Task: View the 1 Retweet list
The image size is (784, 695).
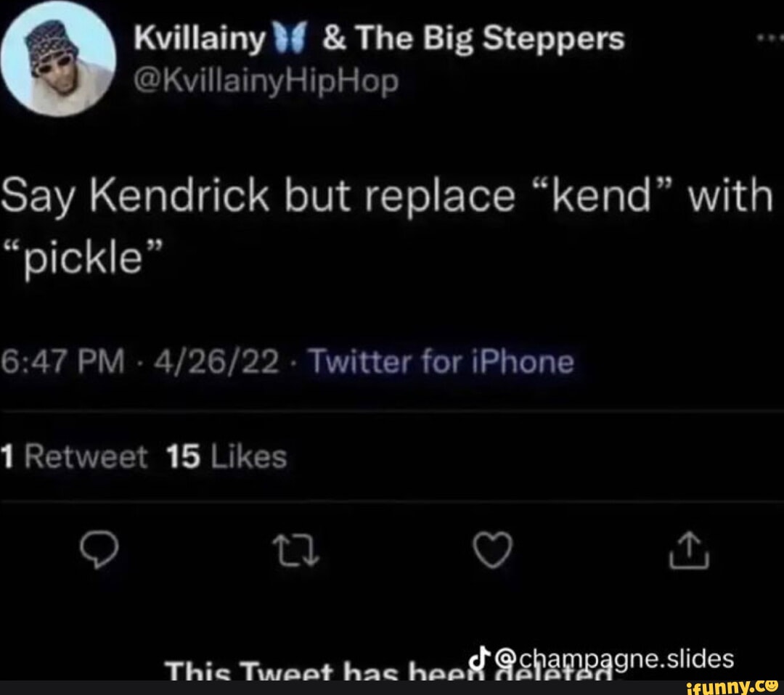Action: (74, 456)
